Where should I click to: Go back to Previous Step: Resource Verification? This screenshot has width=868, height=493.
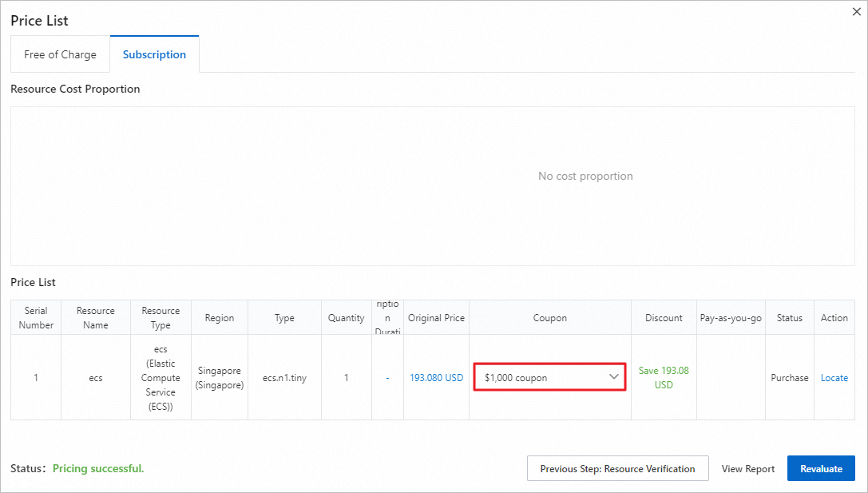(618, 468)
